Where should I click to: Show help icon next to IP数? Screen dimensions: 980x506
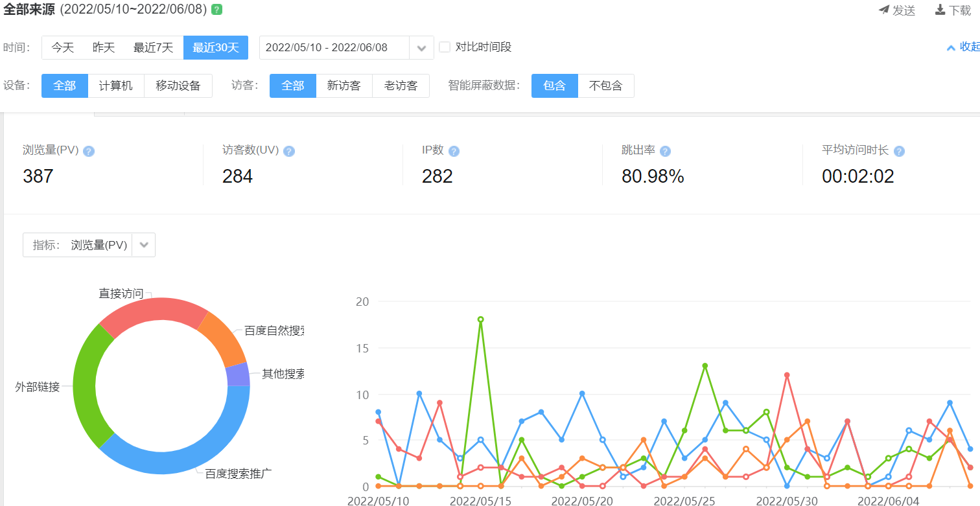[x=454, y=151]
